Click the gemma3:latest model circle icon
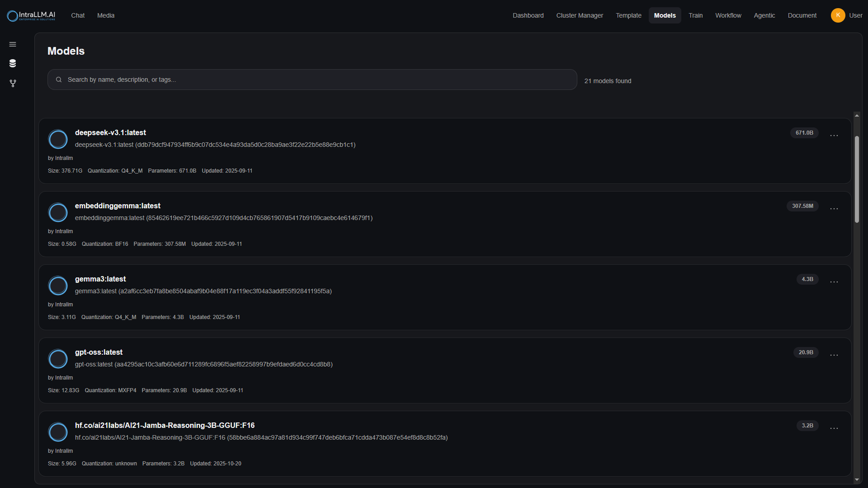 (58, 286)
